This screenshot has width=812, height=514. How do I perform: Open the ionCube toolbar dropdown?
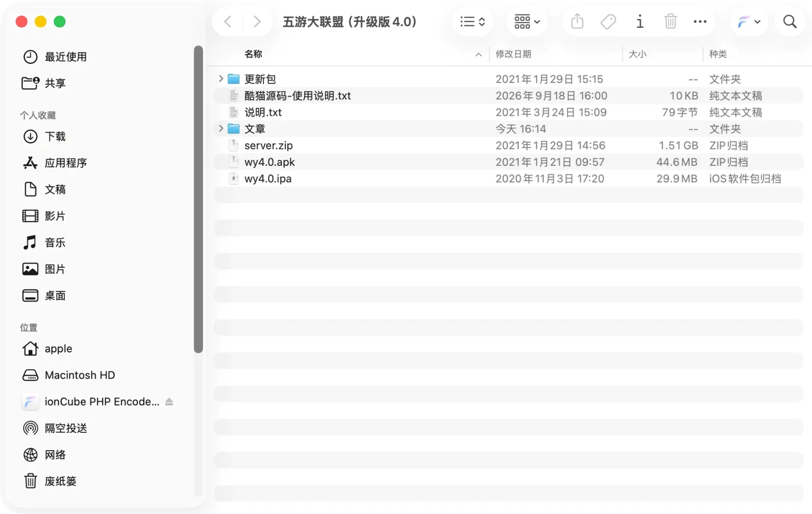pyautogui.click(x=749, y=22)
